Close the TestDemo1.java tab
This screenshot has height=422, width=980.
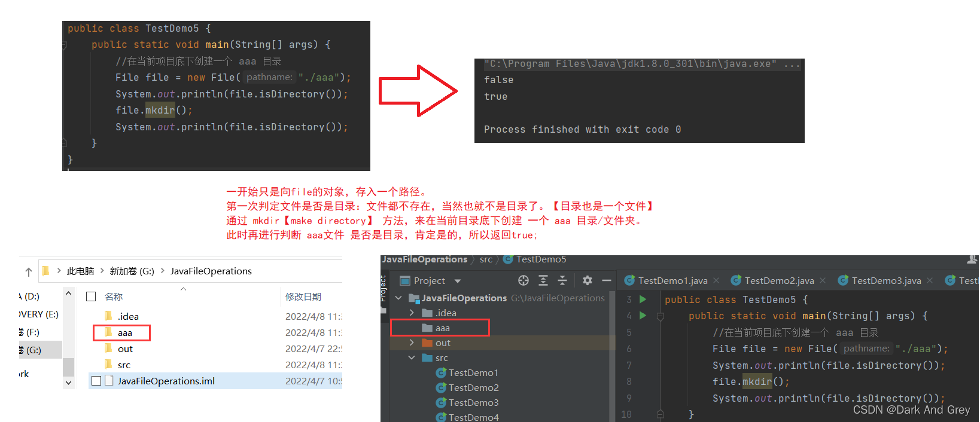point(716,280)
